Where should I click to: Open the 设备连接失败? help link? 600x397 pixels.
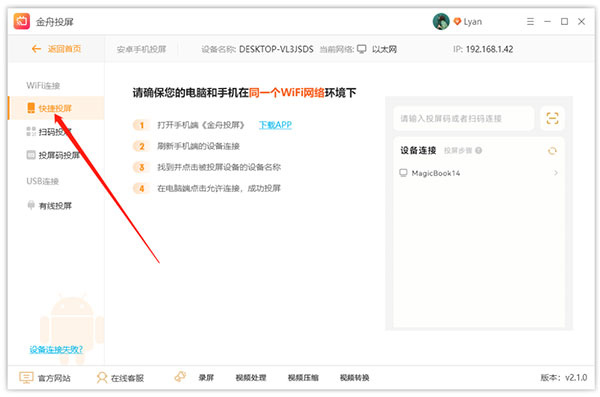coord(56,350)
